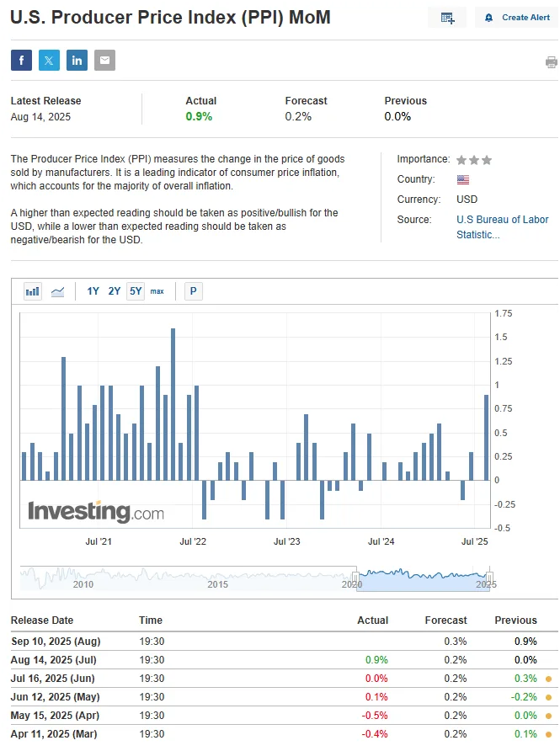The height and width of the screenshot is (751, 560).
Task: Click the latest 0.9 bar at Jul '25
Action: (486, 437)
